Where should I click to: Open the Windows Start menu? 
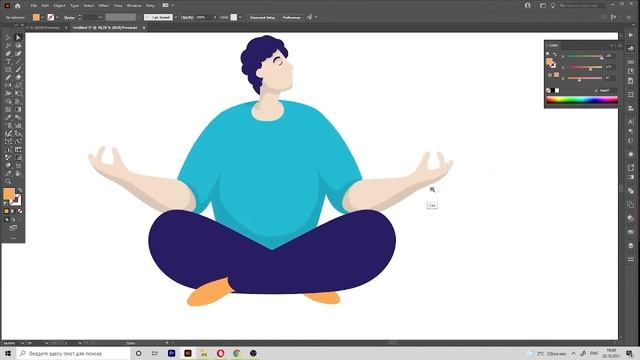[8, 353]
